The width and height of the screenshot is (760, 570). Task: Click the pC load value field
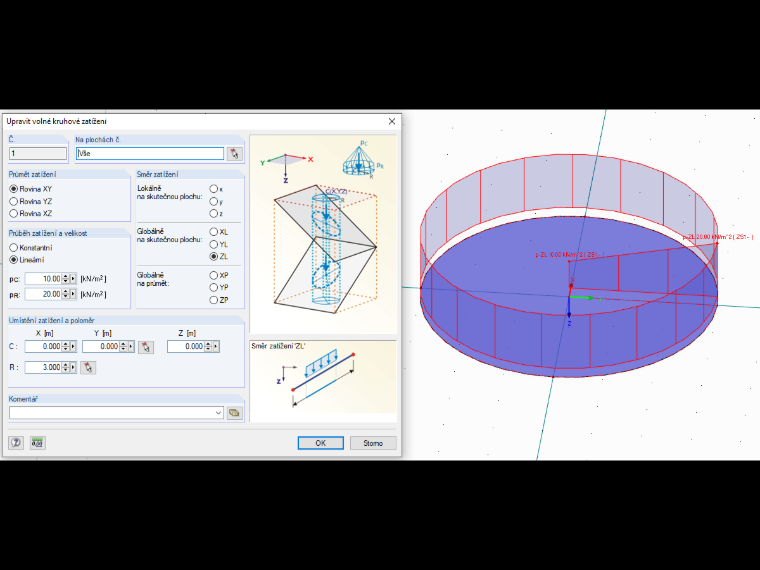(43, 279)
